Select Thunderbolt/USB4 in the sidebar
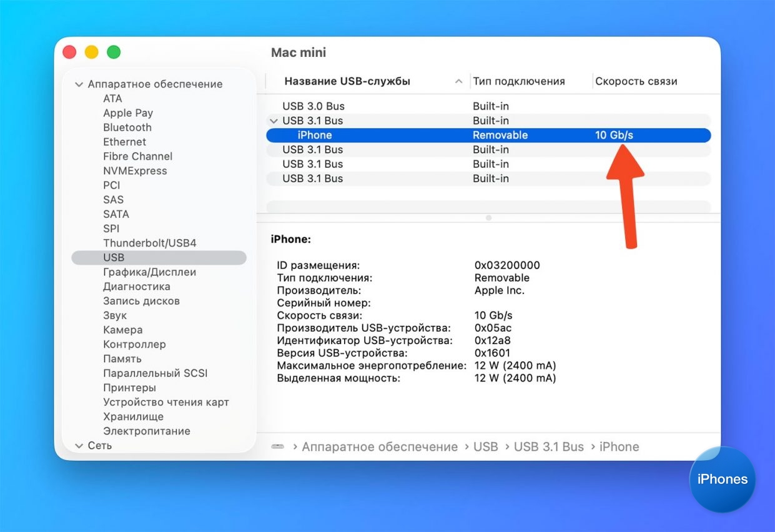The width and height of the screenshot is (775, 532). point(149,243)
